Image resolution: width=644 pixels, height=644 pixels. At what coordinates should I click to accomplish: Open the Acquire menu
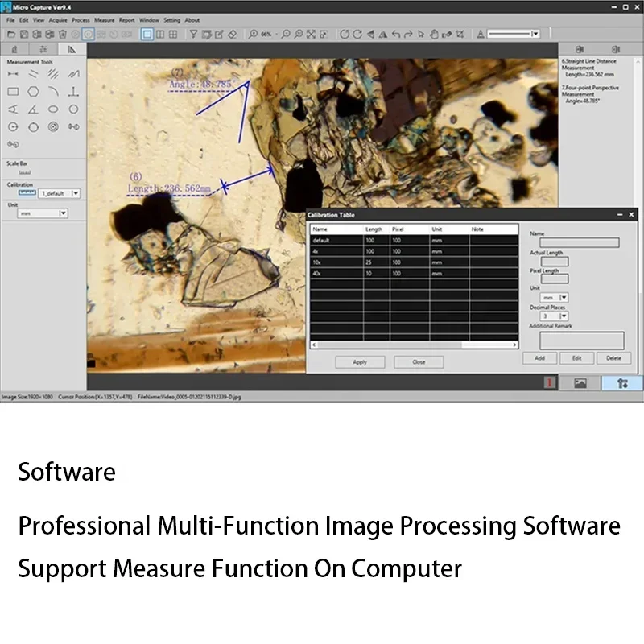[x=58, y=20]
